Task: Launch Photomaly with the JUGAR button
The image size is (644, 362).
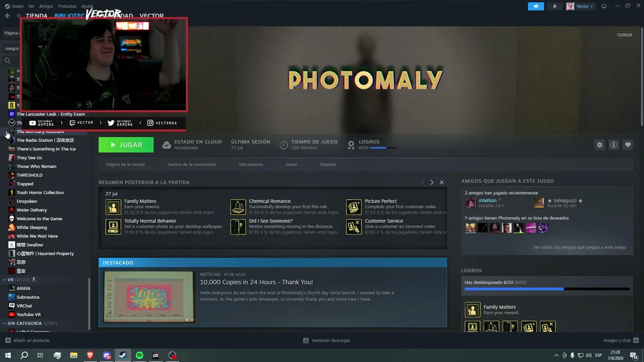Action: click(126, 145)
